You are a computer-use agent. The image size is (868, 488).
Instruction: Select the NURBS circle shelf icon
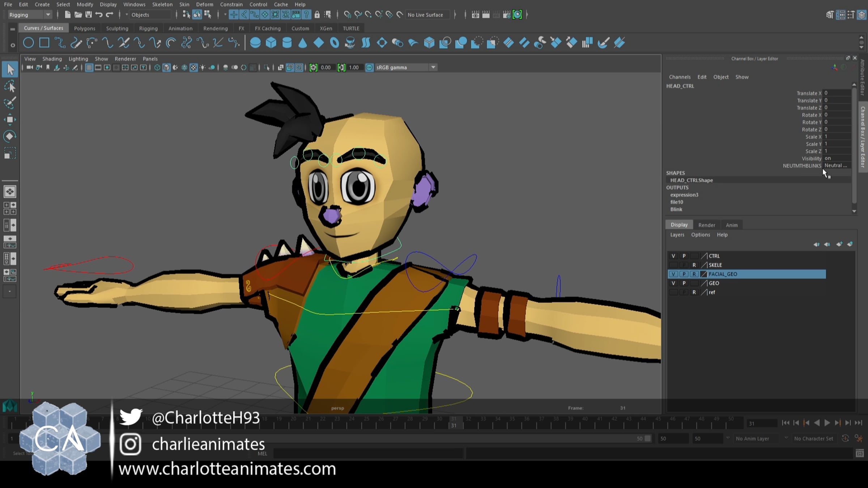(28, 43)
